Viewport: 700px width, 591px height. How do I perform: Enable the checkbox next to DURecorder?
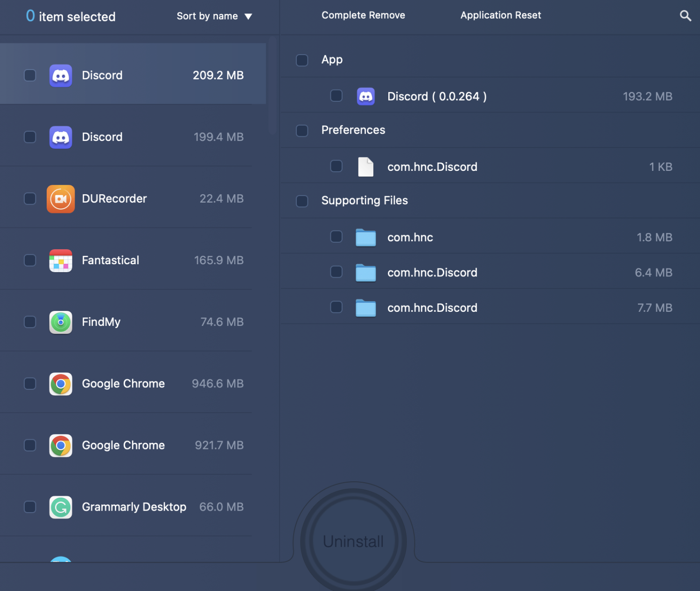pyautogui.click(x=30, y=199)
